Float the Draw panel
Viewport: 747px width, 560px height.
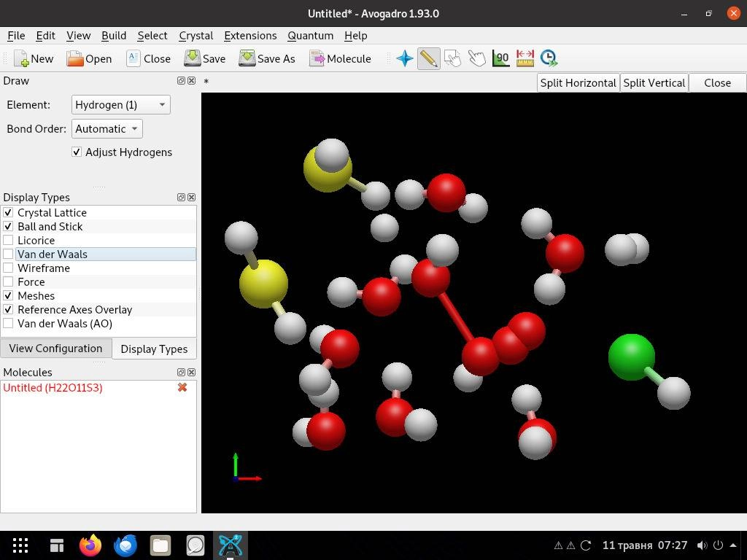click(181, 80)
